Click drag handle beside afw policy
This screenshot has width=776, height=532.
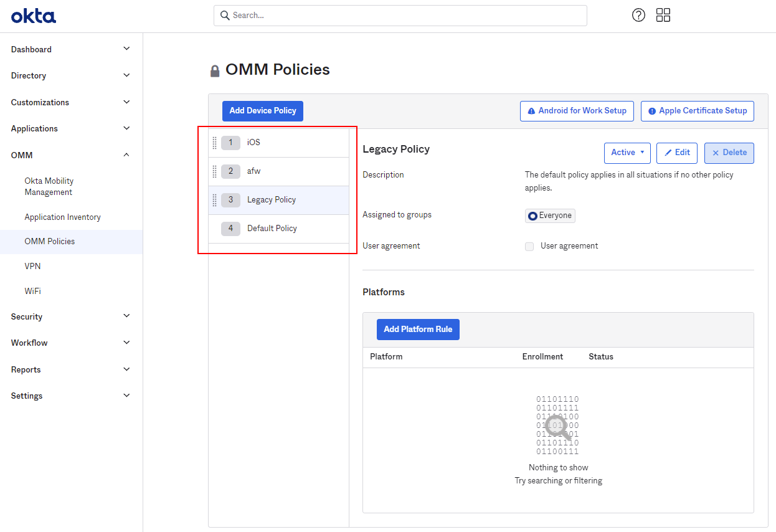215,171
